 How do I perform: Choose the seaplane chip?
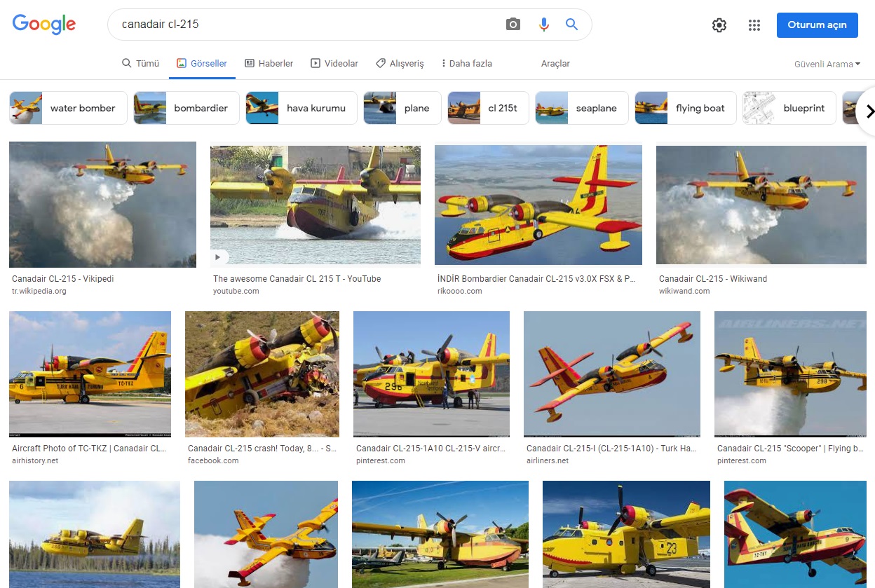pos(582,108)
